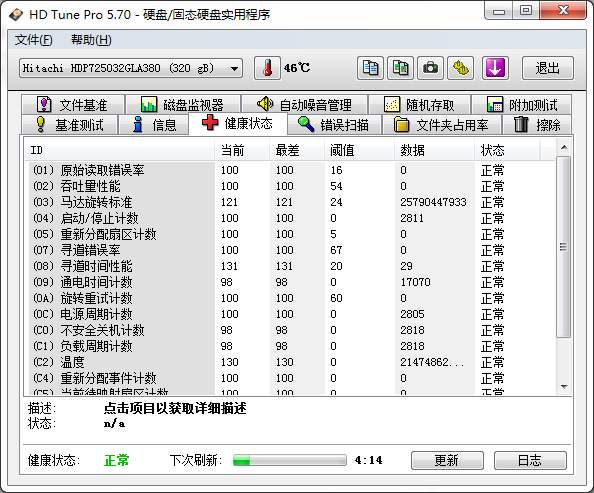Switch to the 信息 tab

(154, 125)
